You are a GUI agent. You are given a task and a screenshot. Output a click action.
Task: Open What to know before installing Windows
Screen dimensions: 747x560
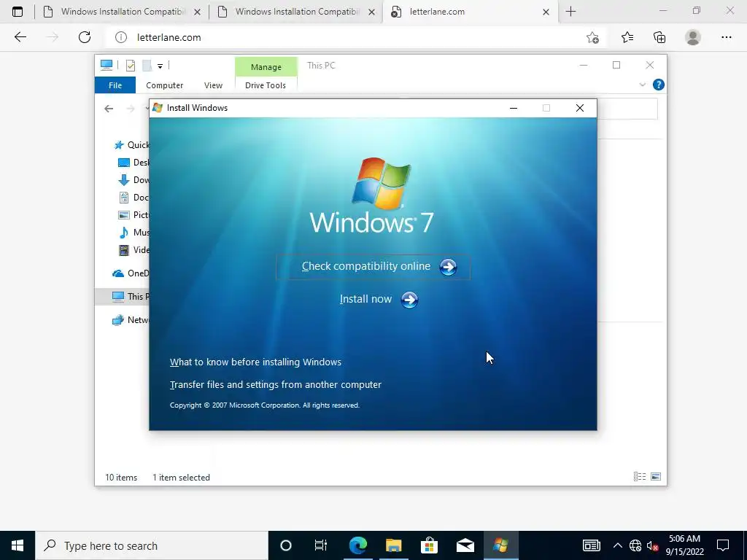click(x=255, y=362)
